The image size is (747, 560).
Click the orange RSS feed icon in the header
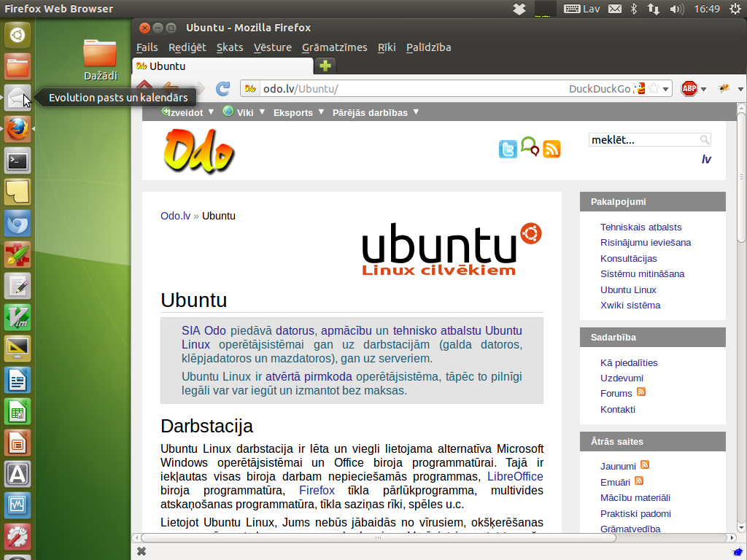(x=551, y=149)
